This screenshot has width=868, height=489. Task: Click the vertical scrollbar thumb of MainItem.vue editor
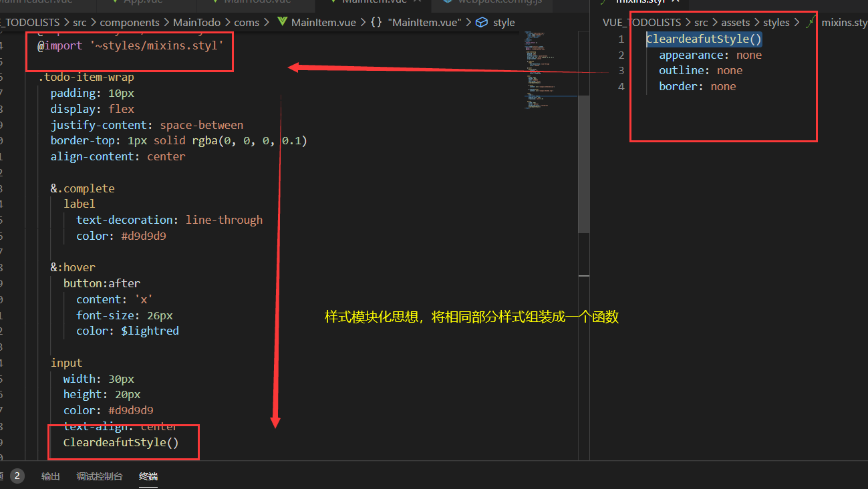(584, 164)
